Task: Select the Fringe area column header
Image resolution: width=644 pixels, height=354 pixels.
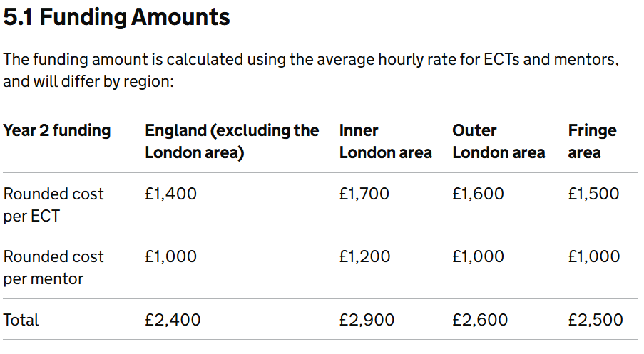Action: point(592,142)
